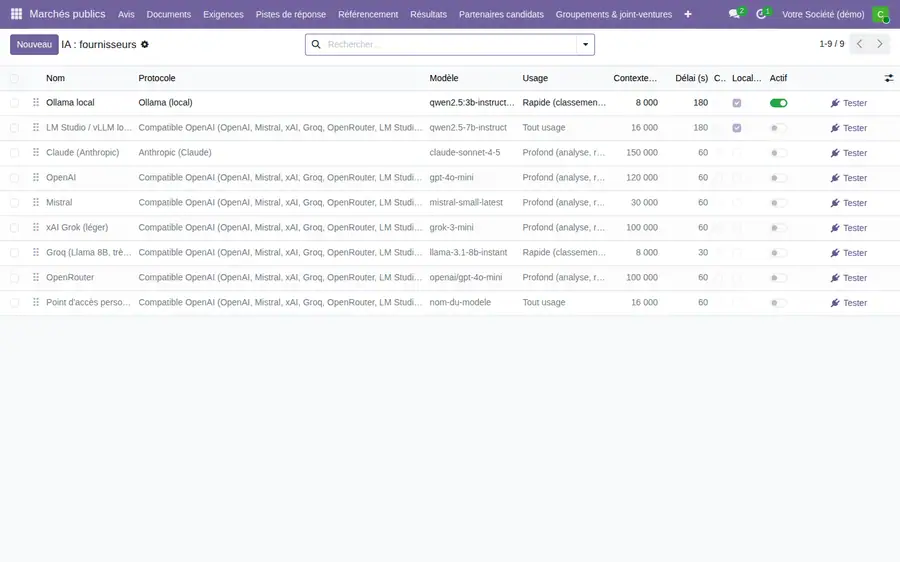Select the LM Studio row checkbox
Viewport: 900px width, 562px height.
(14, 127)
